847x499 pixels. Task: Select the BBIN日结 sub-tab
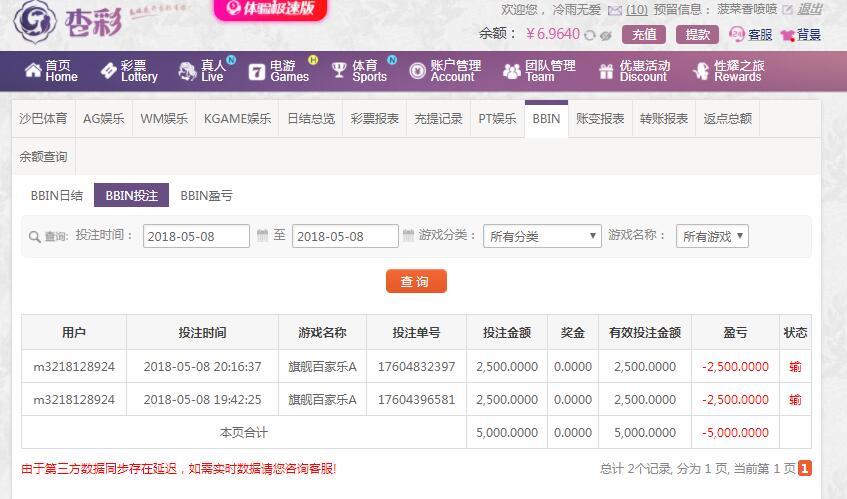[57, 196]
